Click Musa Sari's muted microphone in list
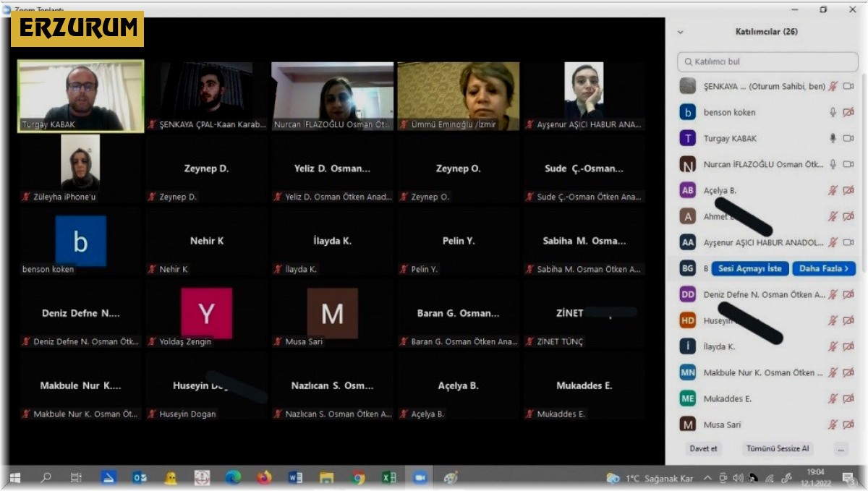The height and width of the screenshot is (491, 868). tap(833, 424)
